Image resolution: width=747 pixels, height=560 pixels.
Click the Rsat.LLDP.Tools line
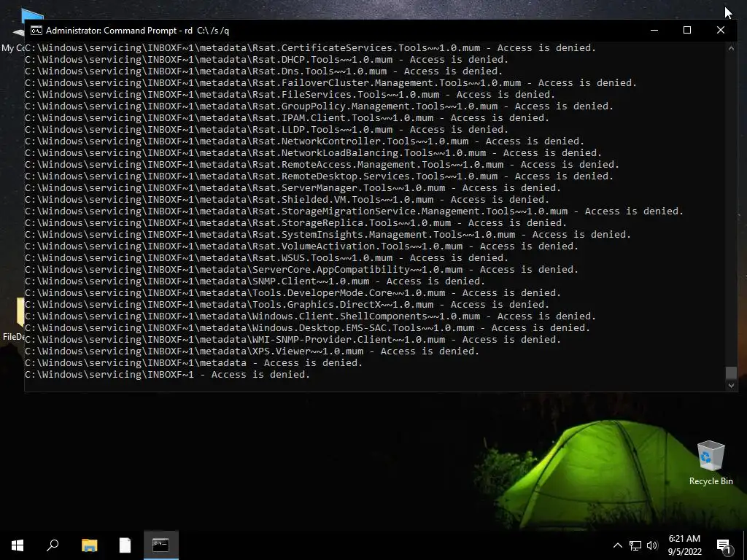tap(267, 130)
